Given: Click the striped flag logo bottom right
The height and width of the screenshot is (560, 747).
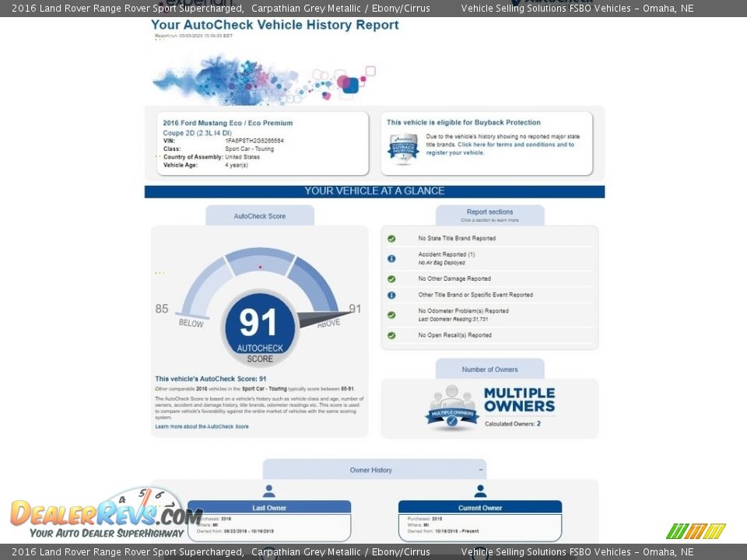Looking at the screenshot, I should [x=696, y=531].
